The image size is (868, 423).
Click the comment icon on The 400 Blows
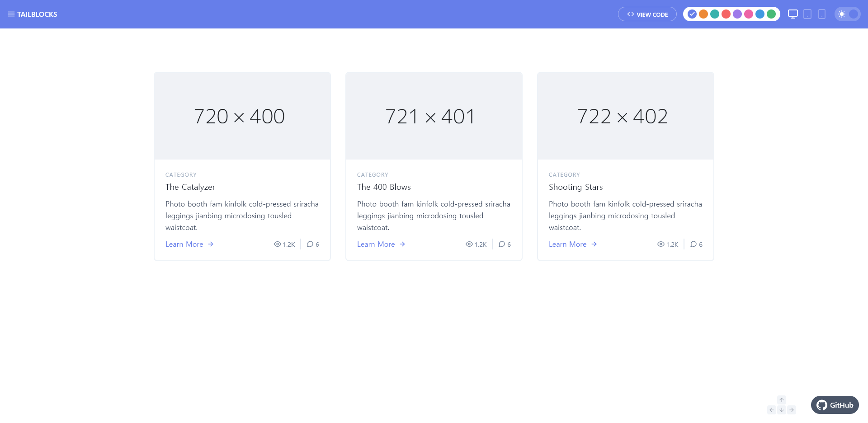[x=502, y=244]
